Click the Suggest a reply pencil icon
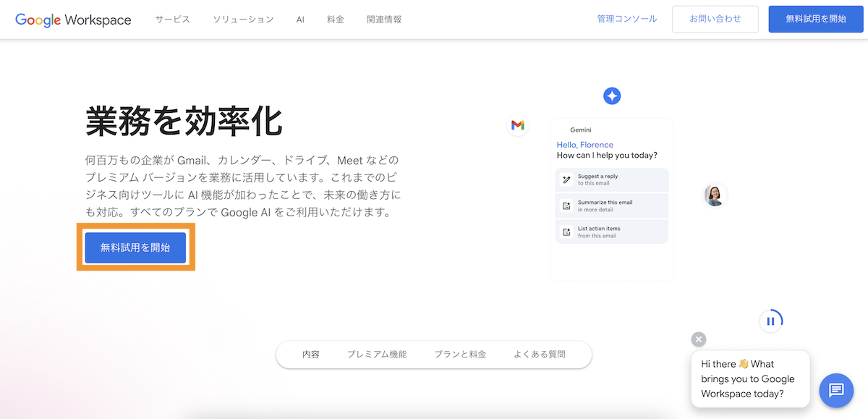The width and height of the screenshot is (868, 419). (x=566, y=179)
